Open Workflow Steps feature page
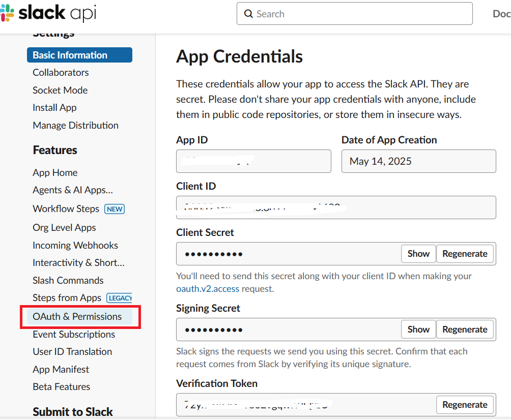Image resolution: width=511 pixels, height=420 pixels. [x=66, y=208]
